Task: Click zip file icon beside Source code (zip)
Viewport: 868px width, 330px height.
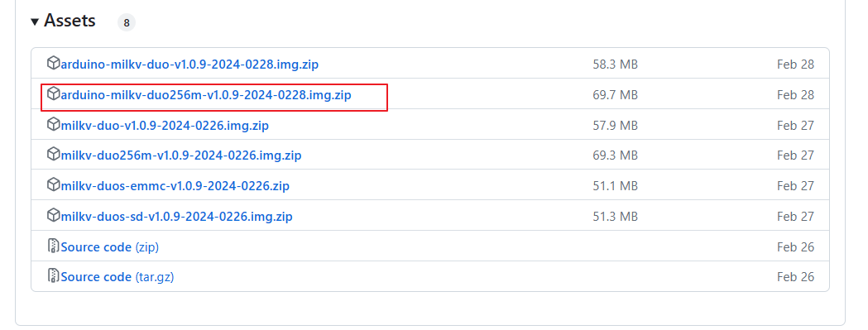Action: coord(53,246)
